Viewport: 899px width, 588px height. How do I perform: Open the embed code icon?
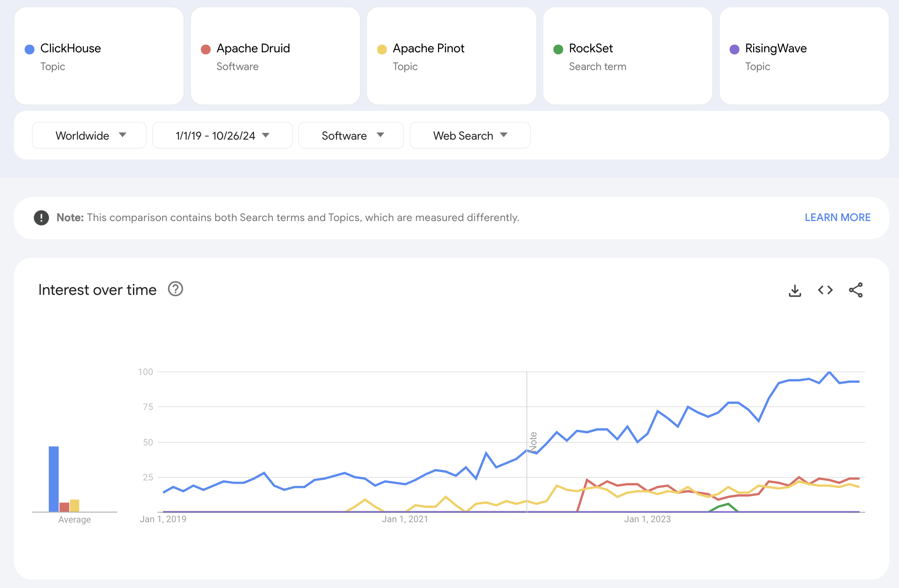(825, 290)
